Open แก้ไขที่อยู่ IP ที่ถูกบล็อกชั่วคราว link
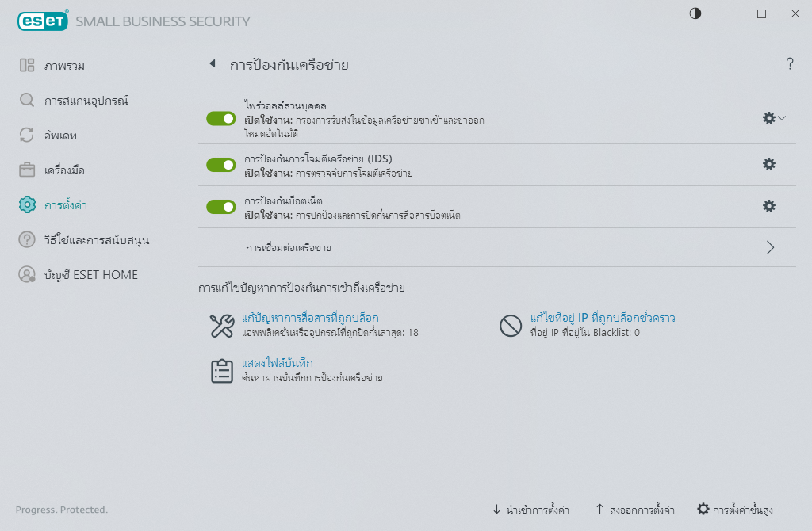The image size is (812, 531). [603, 318]
